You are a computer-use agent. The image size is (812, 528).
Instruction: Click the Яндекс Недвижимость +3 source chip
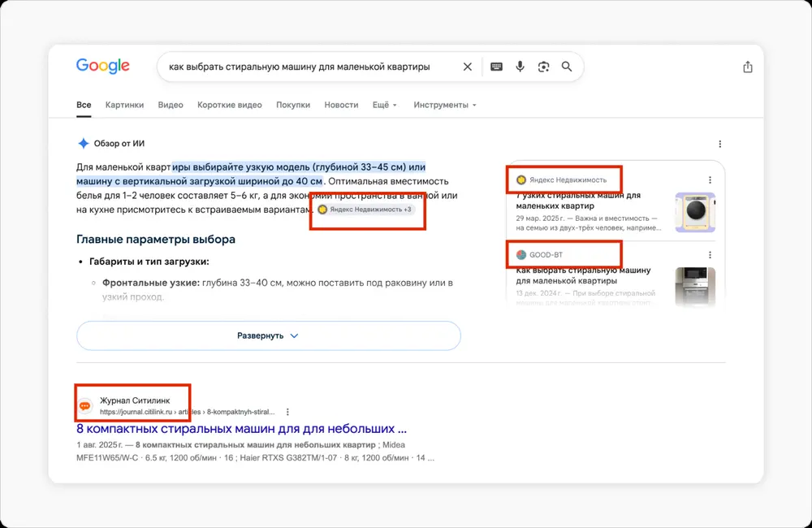(365, 210)
